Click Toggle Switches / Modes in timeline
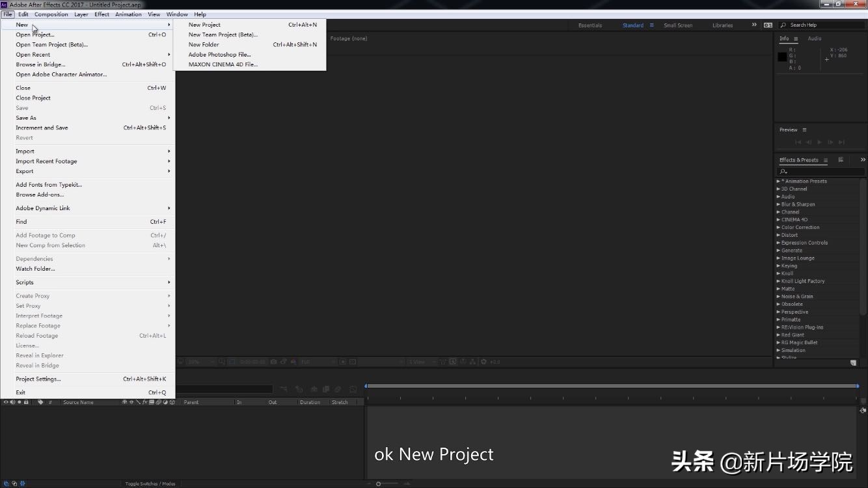This screenshot has height=488, width=868. pyautogui.click(x=150, y=483)
